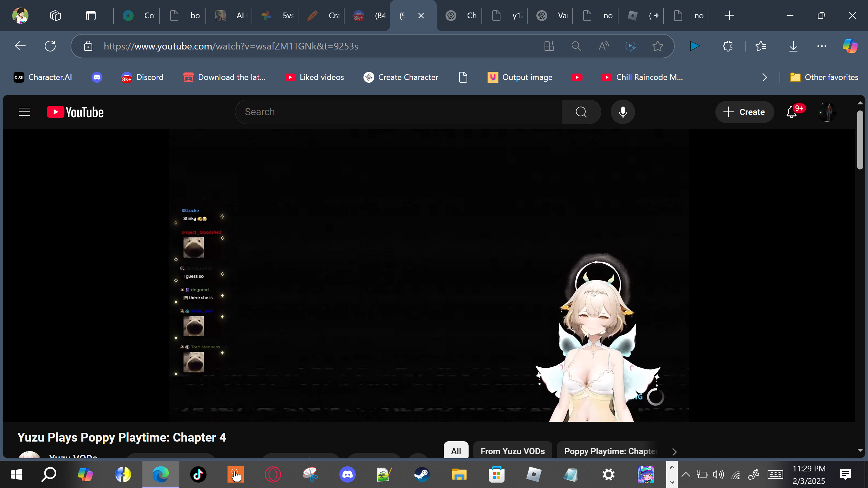The height and width of the screenshot is (488, 868).
Task: Select the 'From Yuzu VODs' filter chip
Action: click(x=513, y=451)
